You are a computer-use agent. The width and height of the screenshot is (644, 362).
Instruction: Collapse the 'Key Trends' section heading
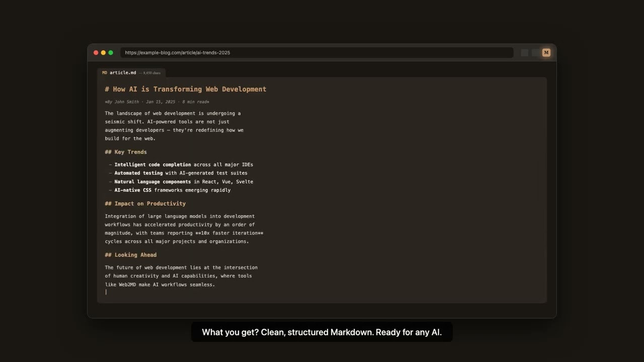[125, 152]
